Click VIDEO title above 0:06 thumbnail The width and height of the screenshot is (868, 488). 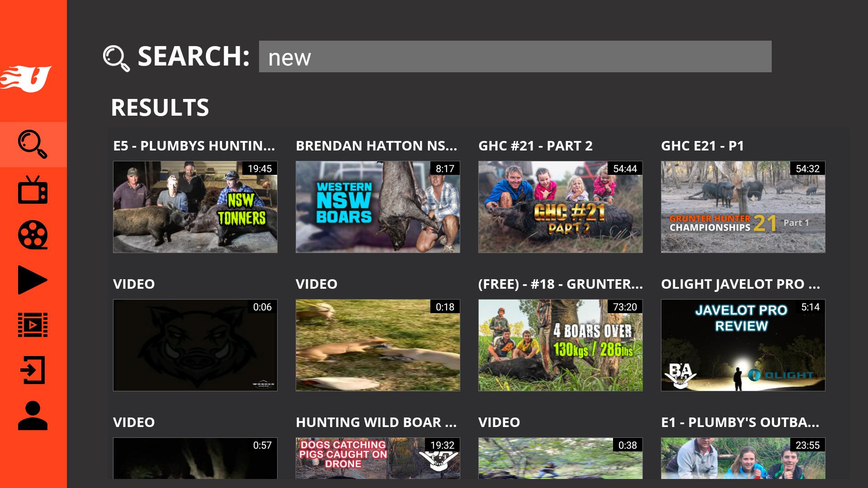pos(134,284)
